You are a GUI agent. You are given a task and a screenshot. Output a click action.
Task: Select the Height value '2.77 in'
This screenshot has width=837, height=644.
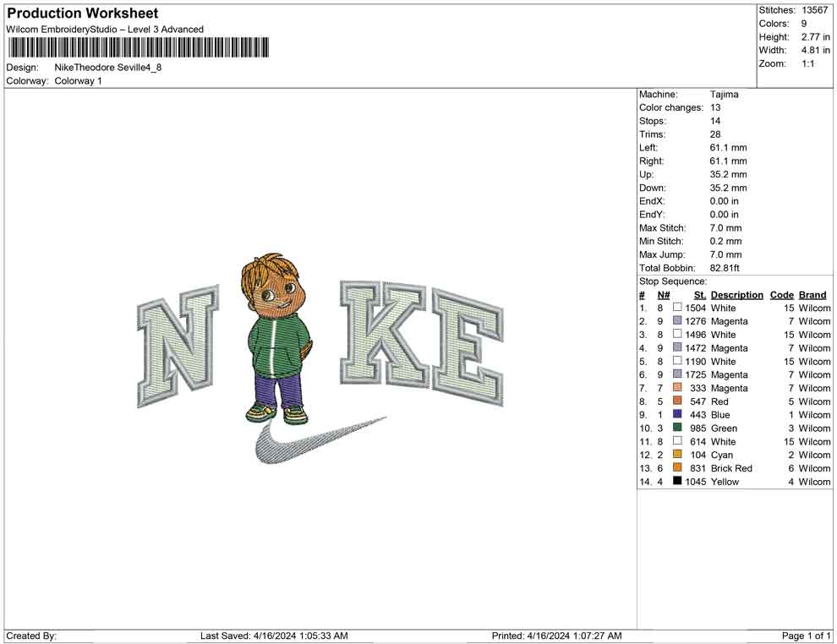coord(816,37)
